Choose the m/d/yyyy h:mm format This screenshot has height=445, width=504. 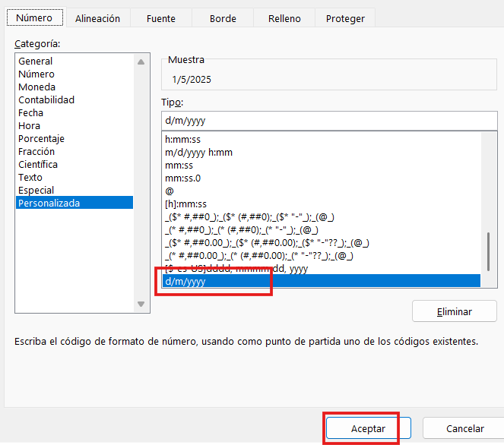click(198, 153)
